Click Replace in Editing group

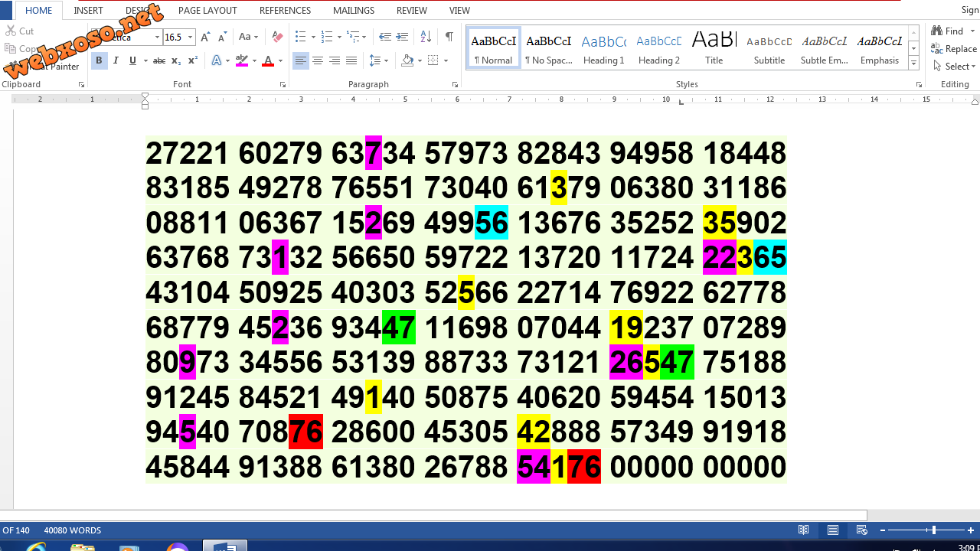tap(955, 49)
